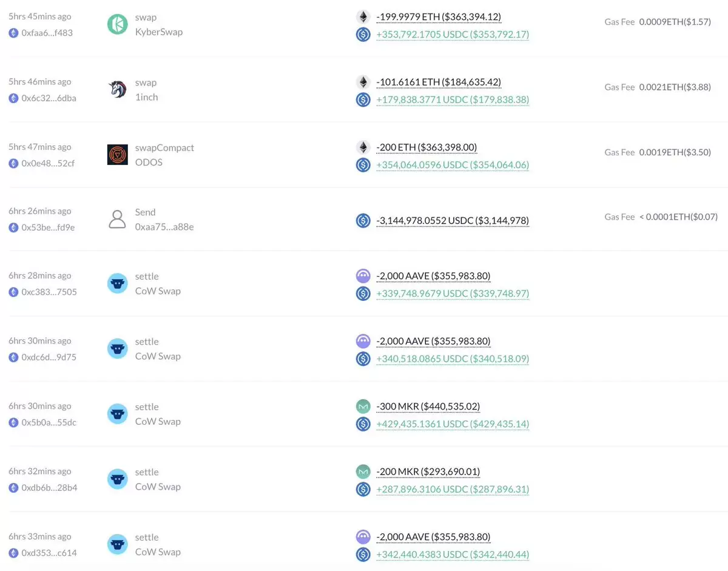Click MKR token icon beside -200 MKR
The image size is (728, 571).
pyautogui.click(x=363, y=471)
